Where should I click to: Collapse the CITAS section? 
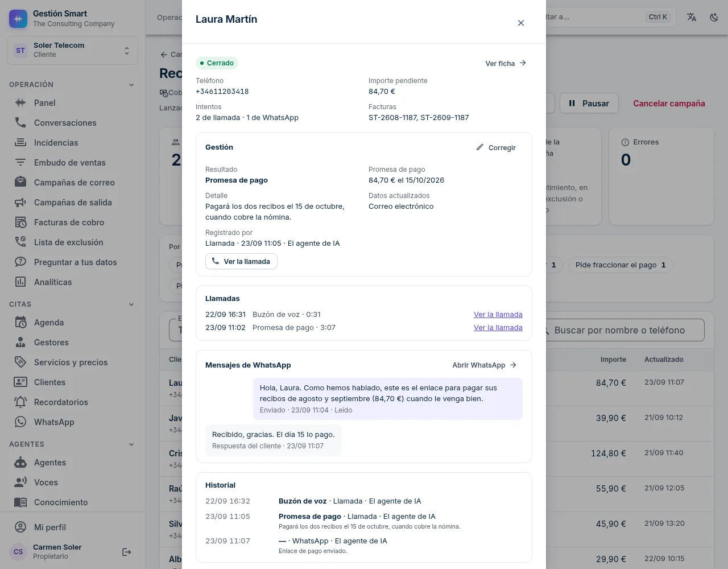point(131,304)
